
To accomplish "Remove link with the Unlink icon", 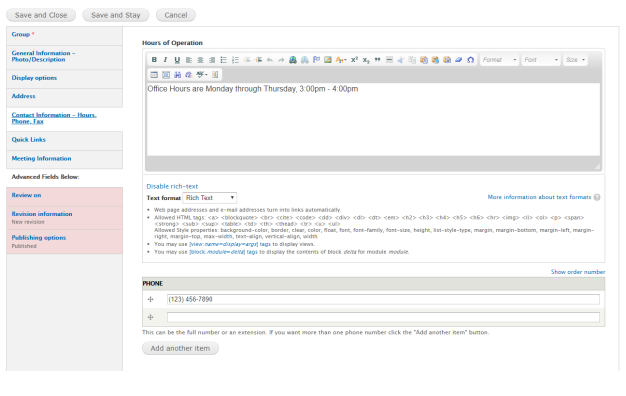I will pos(305,60).
